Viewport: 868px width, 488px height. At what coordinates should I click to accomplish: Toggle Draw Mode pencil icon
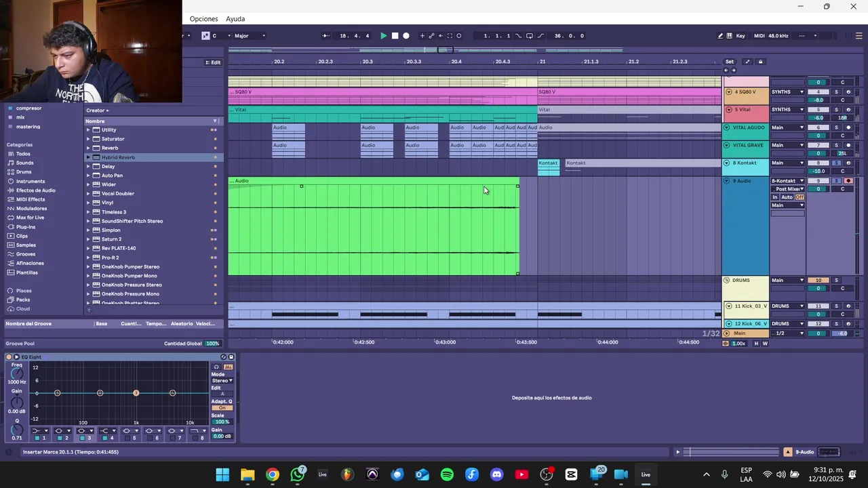click(720, 36)
